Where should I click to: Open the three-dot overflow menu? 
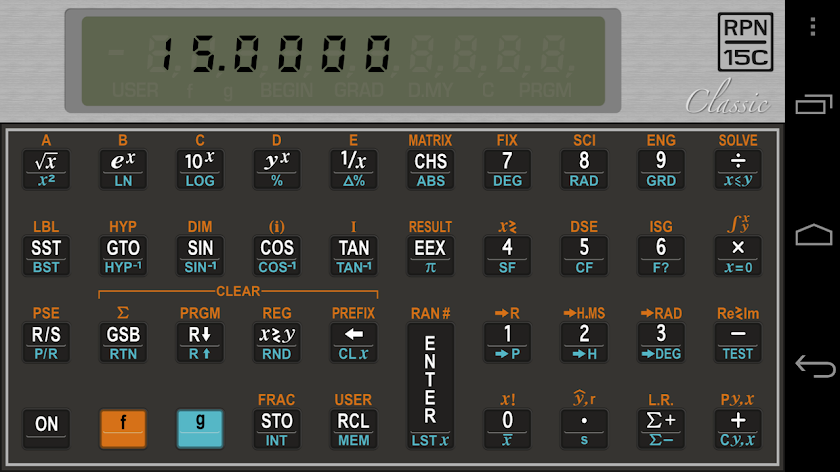tap(813, 26)
